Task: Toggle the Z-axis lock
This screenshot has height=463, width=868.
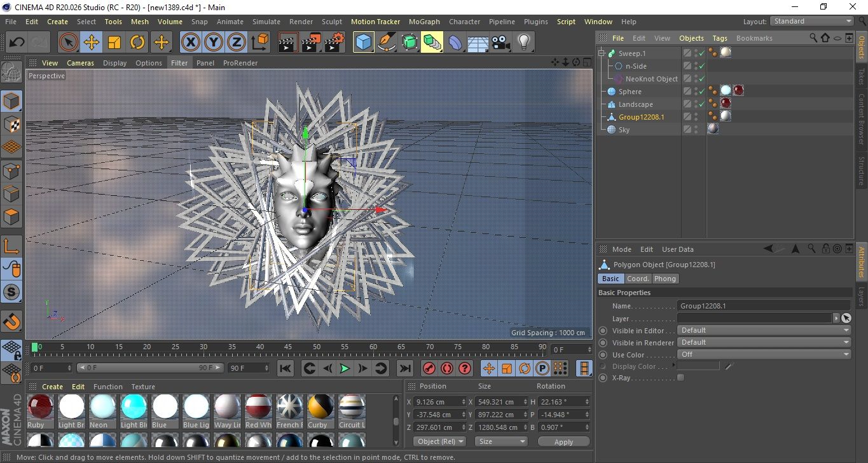Action: [237, 43]
